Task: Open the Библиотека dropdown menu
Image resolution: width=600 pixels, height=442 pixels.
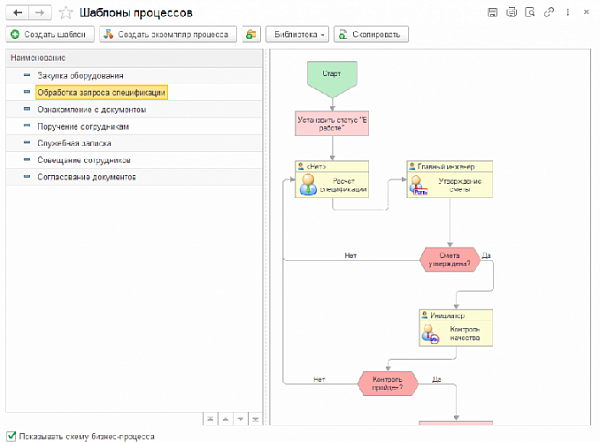Action: pos(297,34)
